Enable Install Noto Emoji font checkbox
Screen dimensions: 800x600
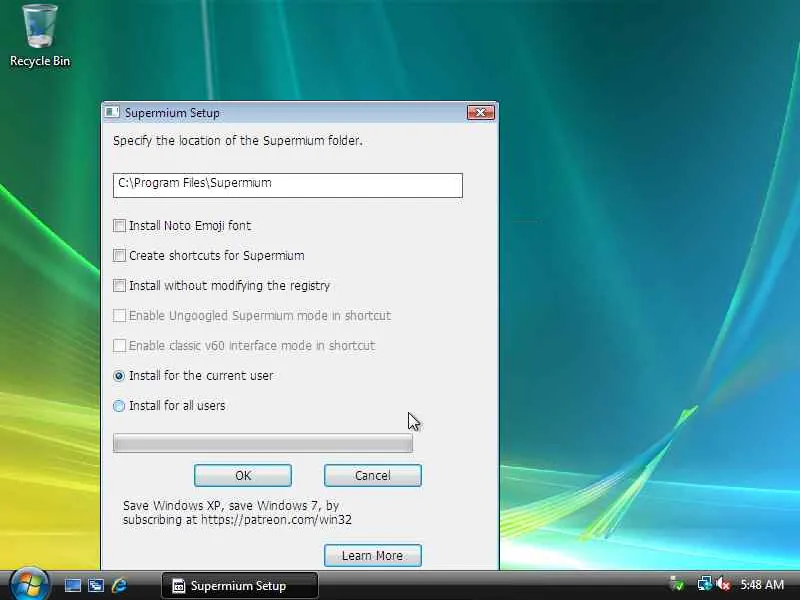coord(119,226)
